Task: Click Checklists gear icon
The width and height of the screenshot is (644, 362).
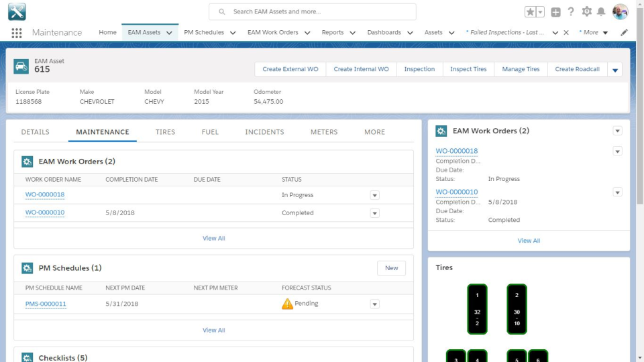Action: pos(27,357)
